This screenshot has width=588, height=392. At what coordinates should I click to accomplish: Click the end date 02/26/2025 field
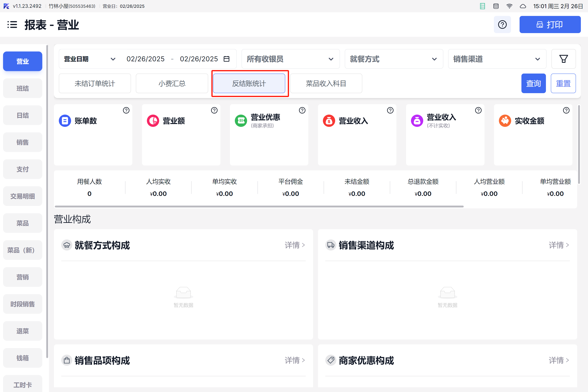click(199, 59)
